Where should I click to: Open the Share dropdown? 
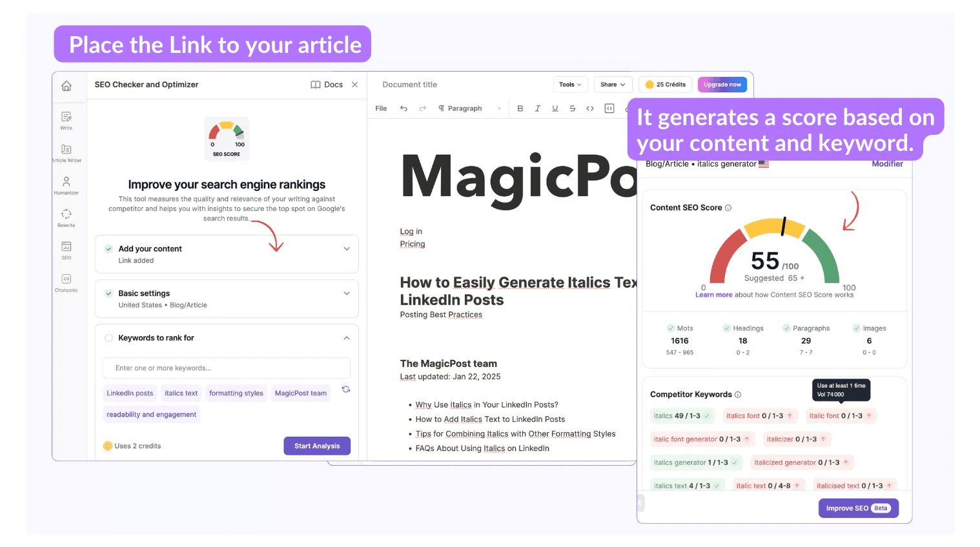pos(613,85)
